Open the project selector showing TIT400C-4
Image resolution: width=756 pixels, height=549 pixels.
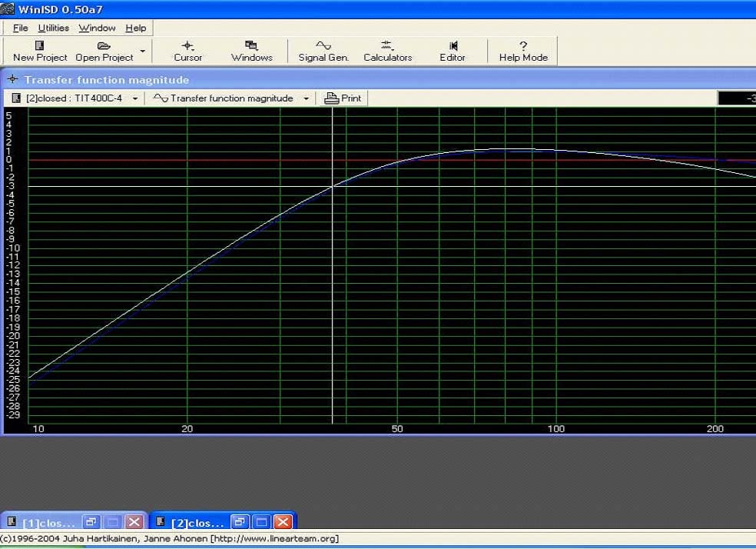(75, 98)
